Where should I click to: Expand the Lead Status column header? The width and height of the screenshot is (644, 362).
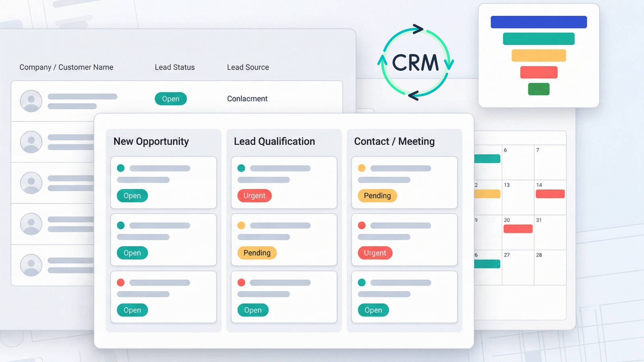click(x=175, y=67)
